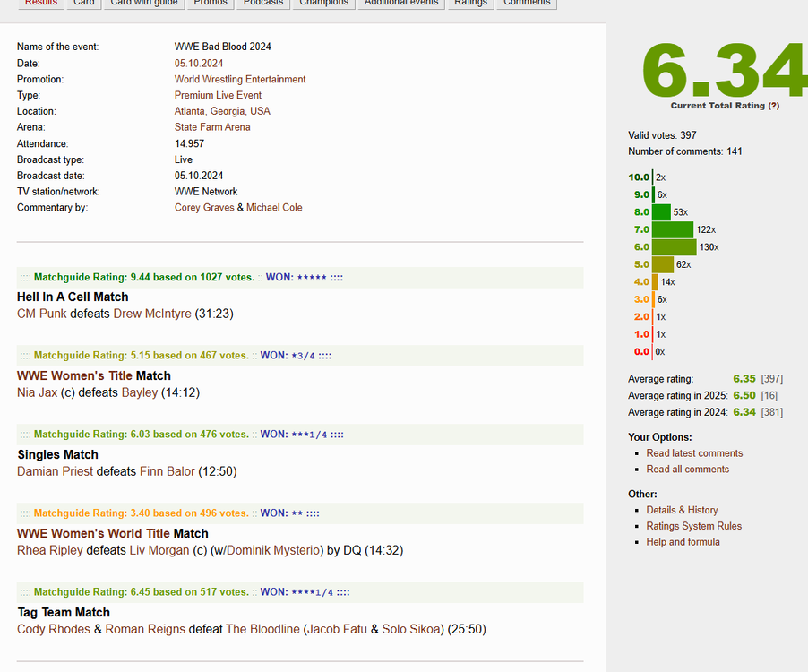The height and width of the screenshot is (672, 808).
Task: Open Damian Priest wrestler profile
Action: [x=56, y=471]
